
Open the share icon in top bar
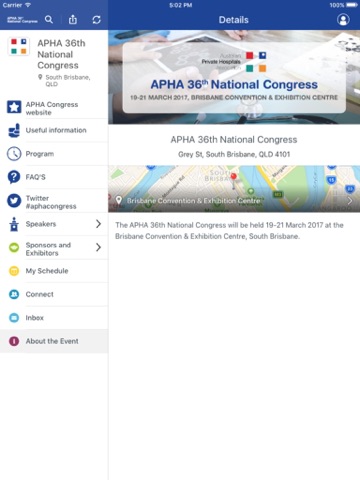tap(73, 20)
